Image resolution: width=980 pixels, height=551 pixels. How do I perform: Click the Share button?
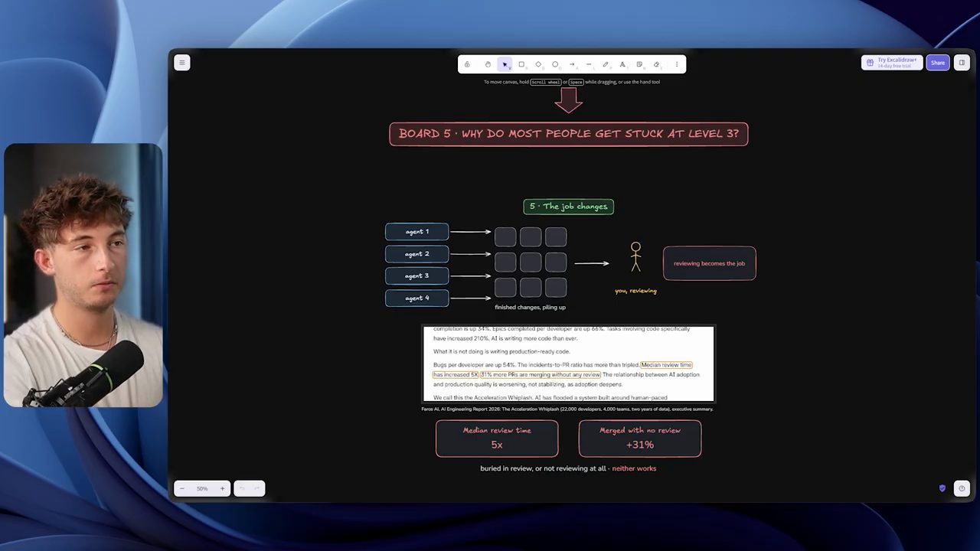coord(938,63)
